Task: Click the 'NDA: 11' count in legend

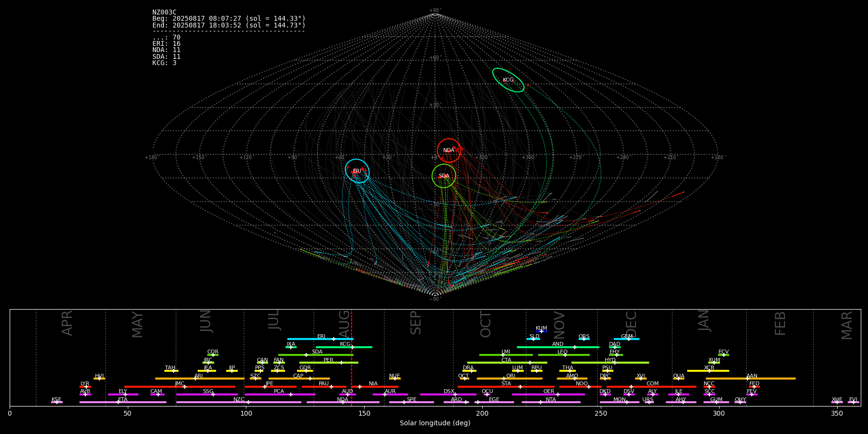Action: tap(166, 50)
